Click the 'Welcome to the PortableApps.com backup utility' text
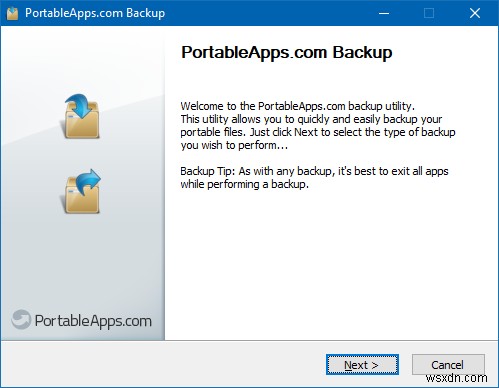This screenshot has width=499, height=388. coord(297,106)
